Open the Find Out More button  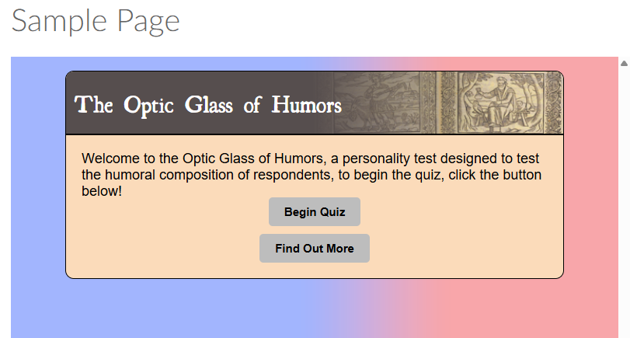314,248
